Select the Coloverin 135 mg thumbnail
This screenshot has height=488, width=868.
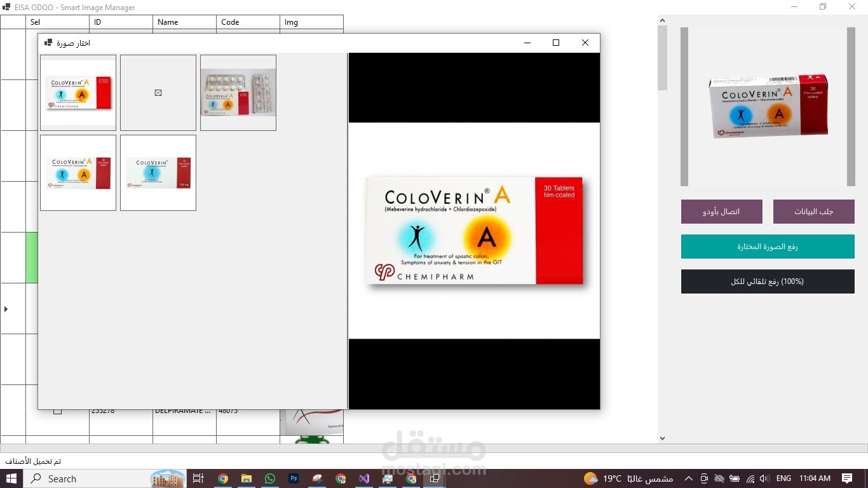click(158, 173)
